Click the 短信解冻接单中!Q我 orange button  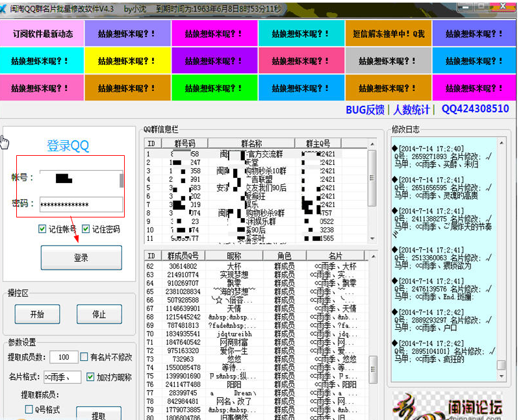[x=389, y=33]
